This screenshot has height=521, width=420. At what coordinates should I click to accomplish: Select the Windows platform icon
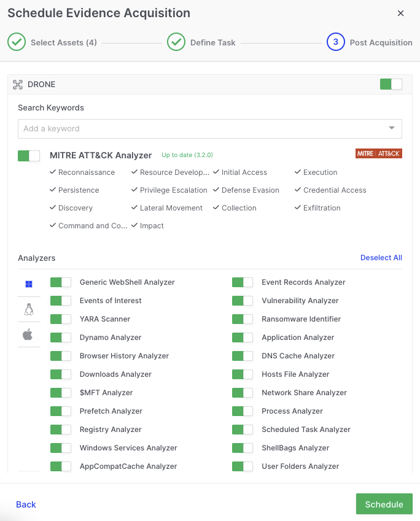pyautogui.click(x=29, y=284)
